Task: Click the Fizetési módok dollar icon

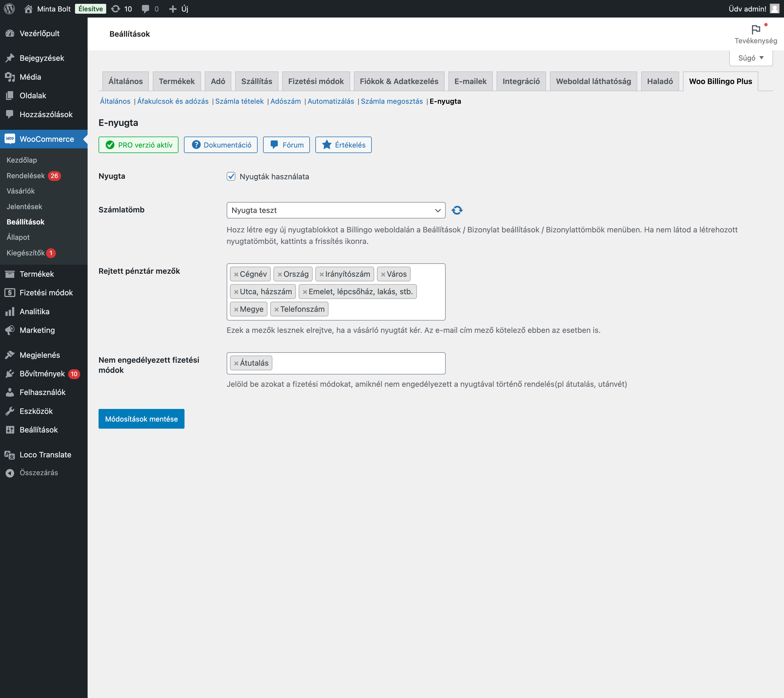Action: [10, 293]
